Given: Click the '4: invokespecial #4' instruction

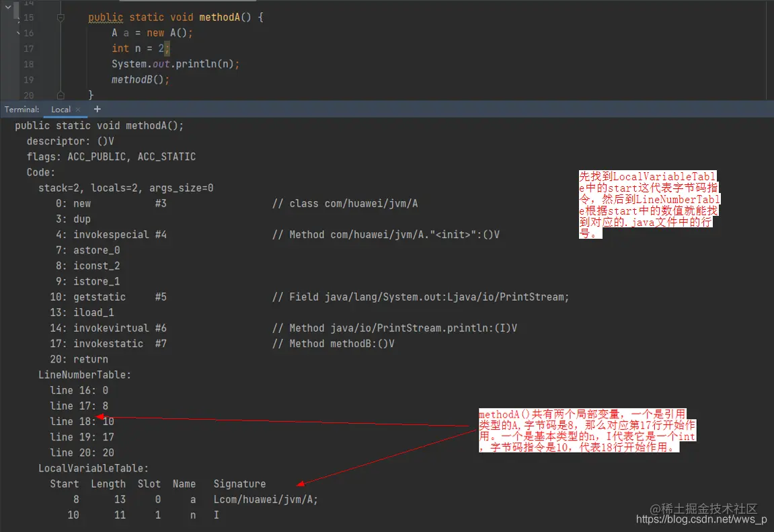Looking at the screenshot, I should click(111, 235).
